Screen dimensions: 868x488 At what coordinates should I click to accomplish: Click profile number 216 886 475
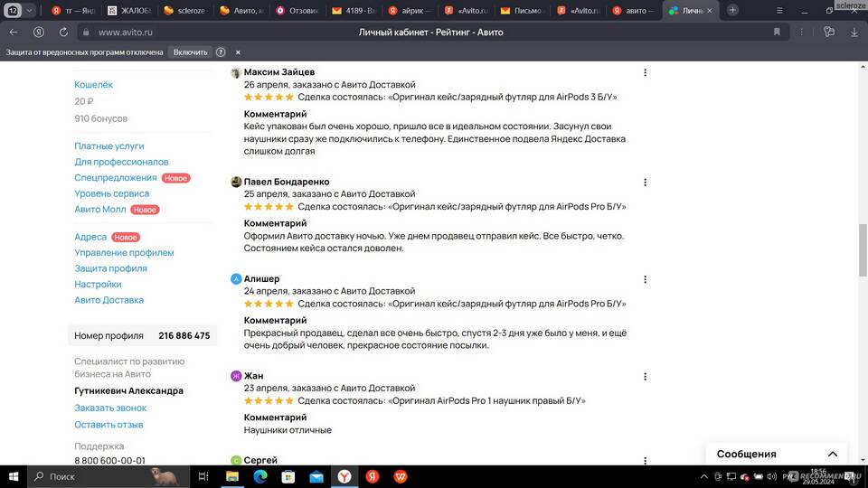click(x=184, y=336)
